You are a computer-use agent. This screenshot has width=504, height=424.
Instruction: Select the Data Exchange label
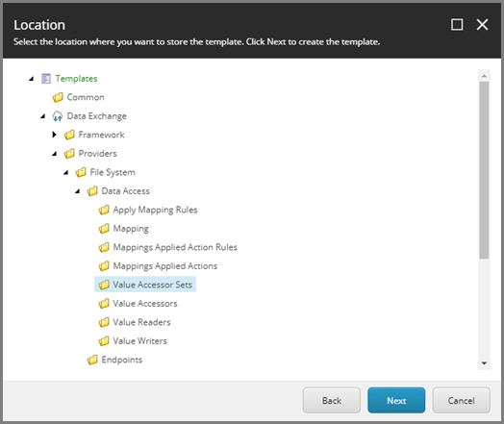click(x=97, y=116)
